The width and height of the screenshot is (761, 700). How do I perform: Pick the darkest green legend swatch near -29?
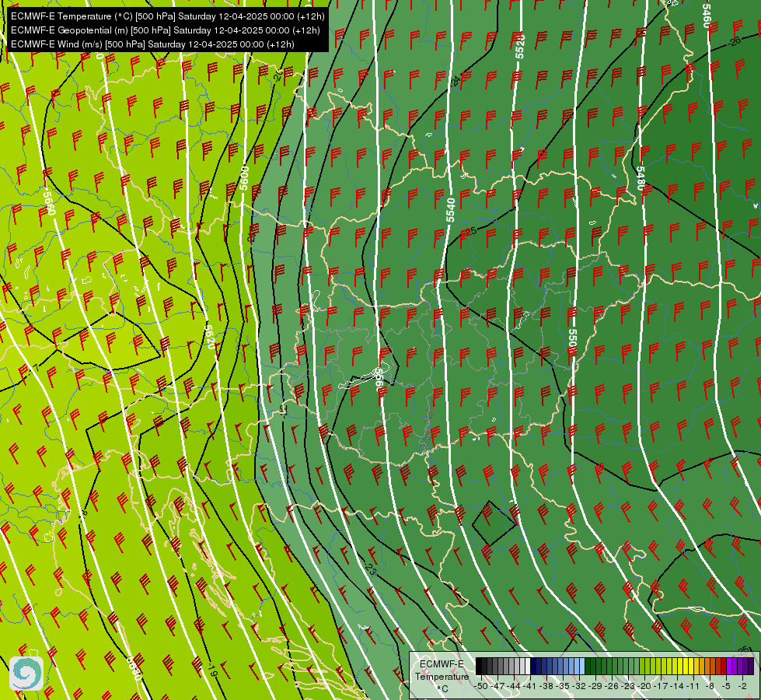(588, 666)
